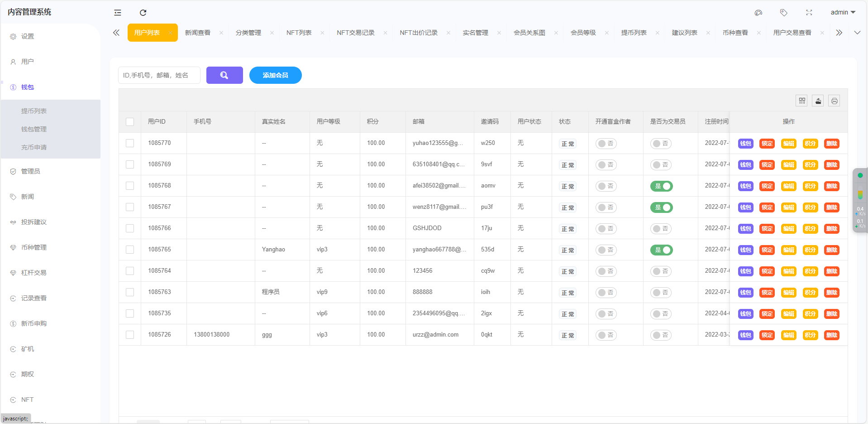Enable 是否为交易员 switch for user 1085769
The width and height of the screenshot is (868, 424).
(661, 165)
